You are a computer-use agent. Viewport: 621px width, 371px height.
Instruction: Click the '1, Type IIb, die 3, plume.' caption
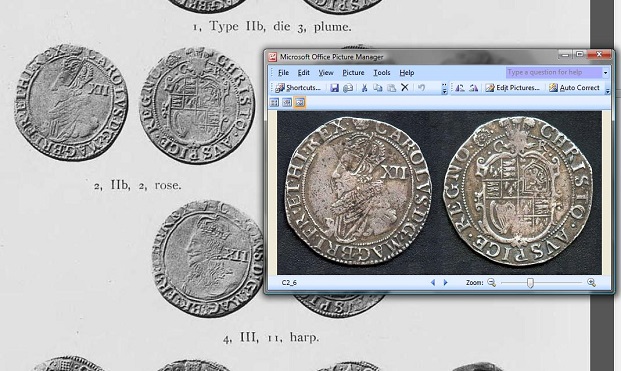[x=272, y=27]
